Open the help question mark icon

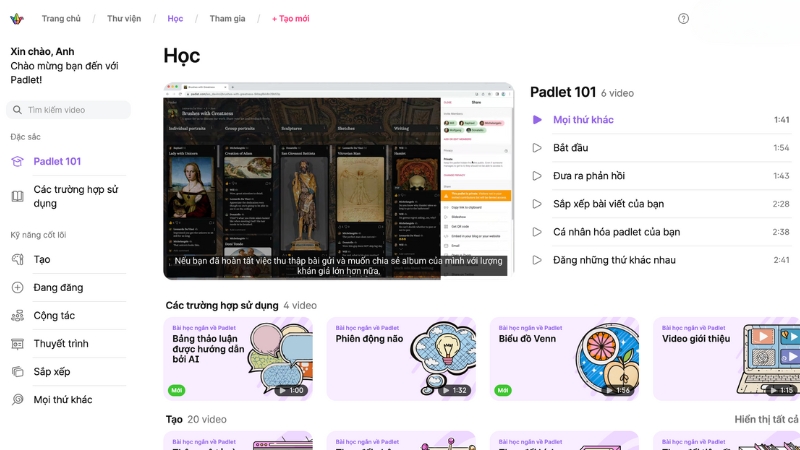(683, 19)
